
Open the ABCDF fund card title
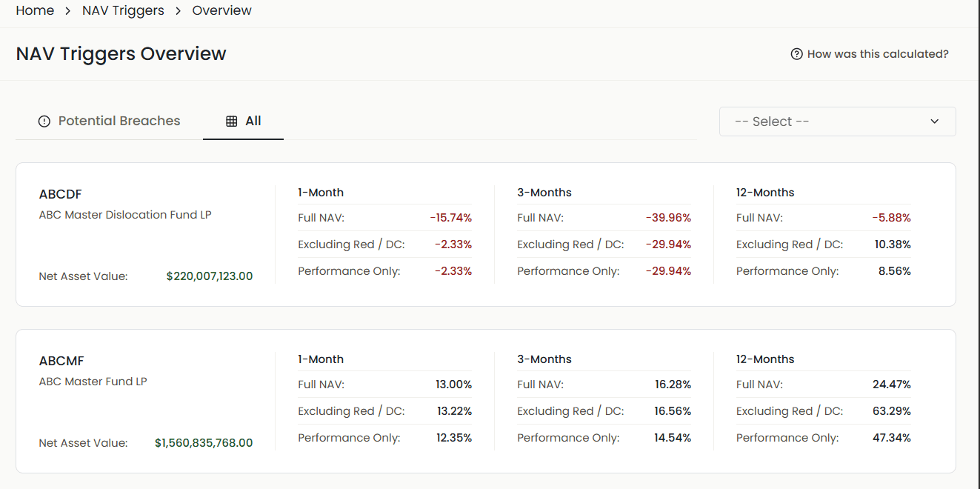61,194
